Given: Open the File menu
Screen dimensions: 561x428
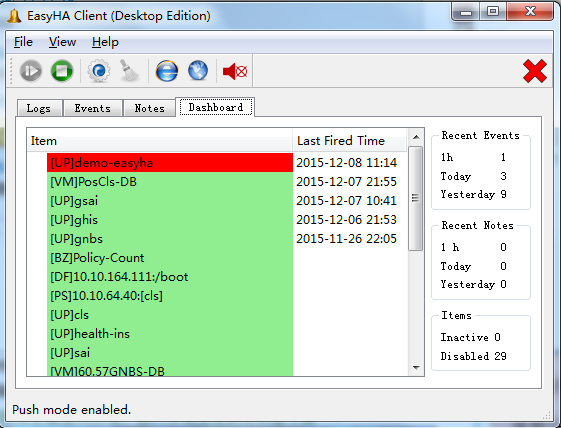Looking at the screenshot, I should (x=23, y=42).
